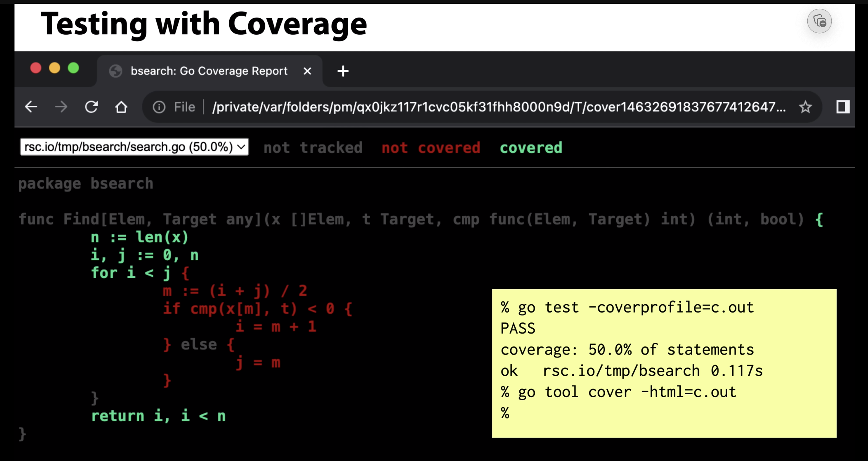Click the red 'not covered' legend label

click(x=431, y=148)
